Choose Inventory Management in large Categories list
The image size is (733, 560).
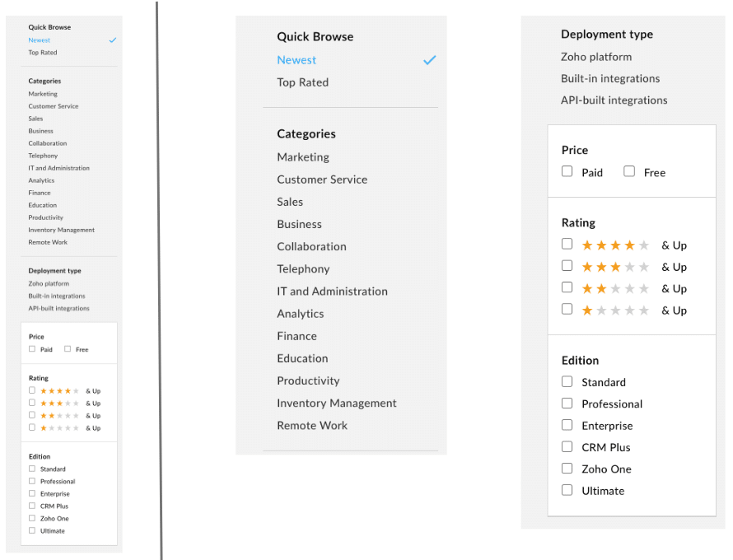click(x=337, y=403)
